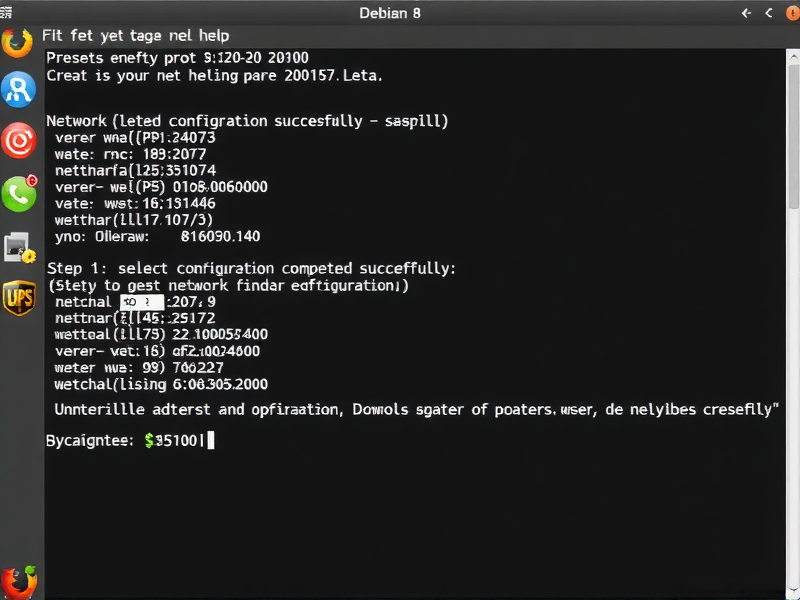
Task: Click the highlighted white field on netchal line
Action: 142,300
